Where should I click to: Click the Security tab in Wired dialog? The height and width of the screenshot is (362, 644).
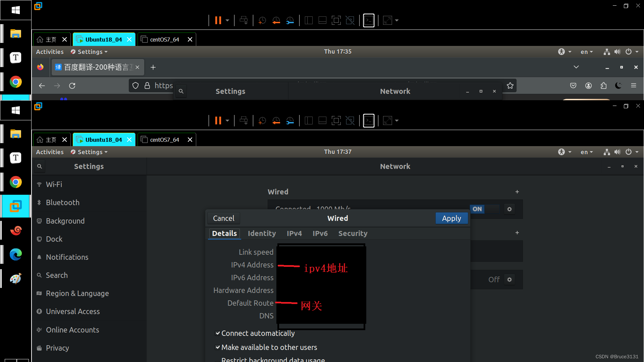353,233
